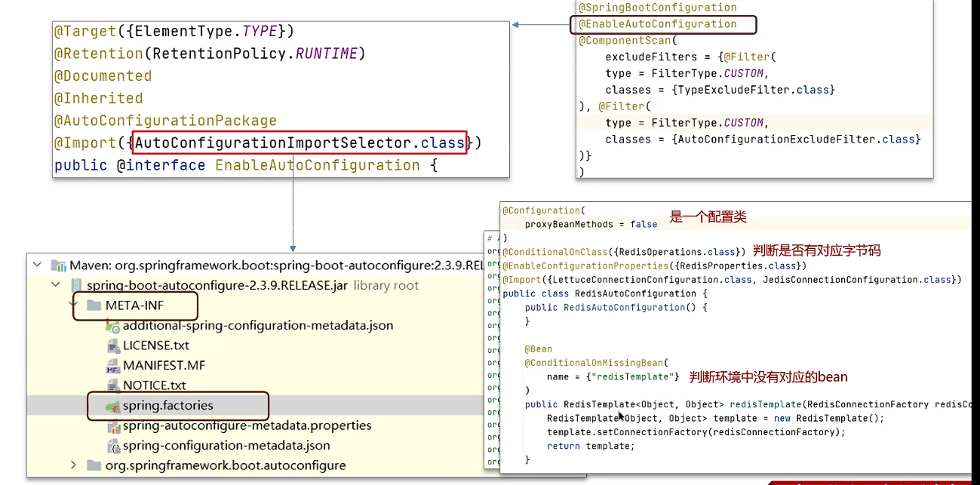Click the @EnableAutoConfiguration annotation in the top-right snippet

pos(658,24)
